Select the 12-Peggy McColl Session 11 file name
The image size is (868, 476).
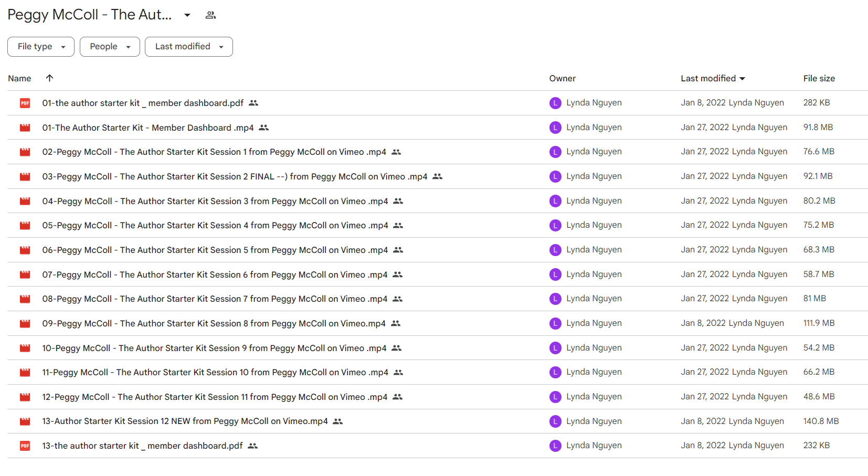pyautogui.click(x=215, y=397)
